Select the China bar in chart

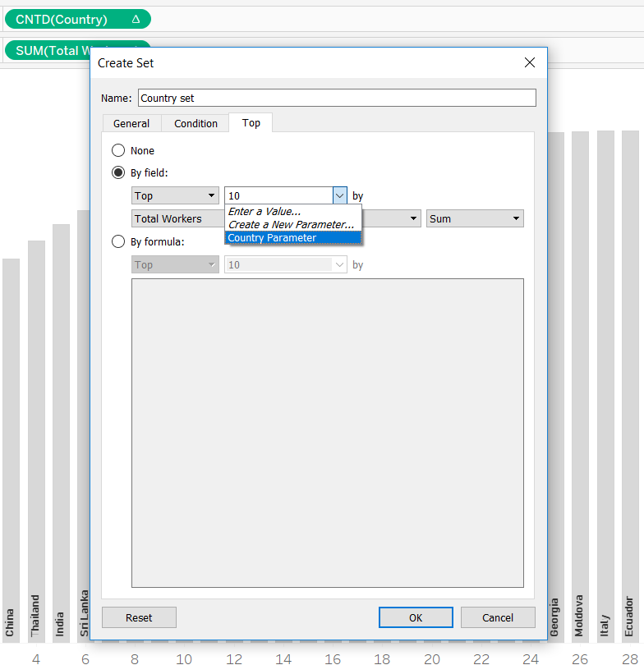11,451
